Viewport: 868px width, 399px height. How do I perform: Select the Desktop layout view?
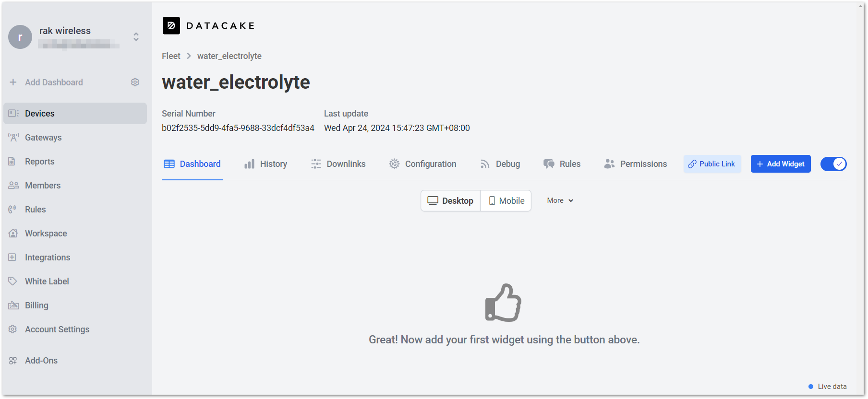click(451, 201)
